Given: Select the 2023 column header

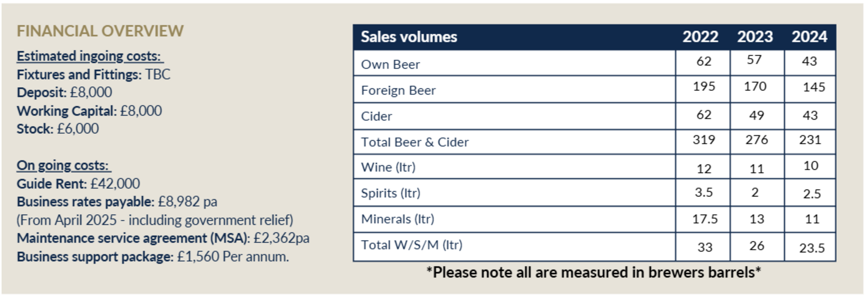Looking at the screenshot, I should coord(755,37).
